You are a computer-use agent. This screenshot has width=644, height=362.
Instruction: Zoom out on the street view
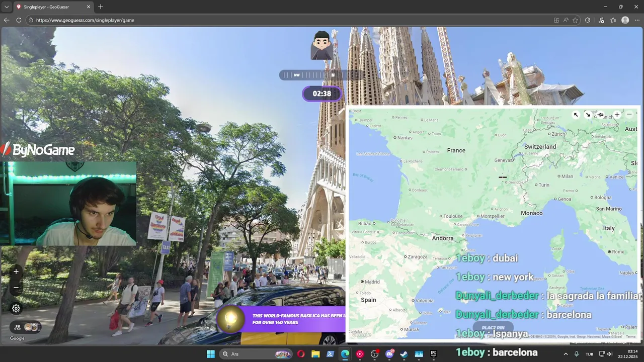tap(16, 288)
